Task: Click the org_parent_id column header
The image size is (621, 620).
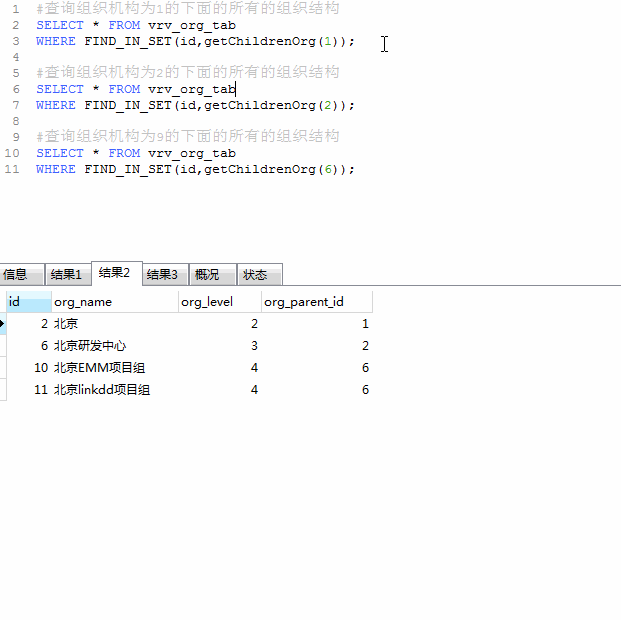Action: (x=317, y=302)
